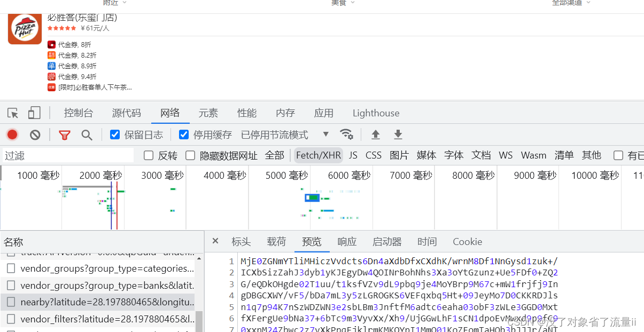The width and height of the screenshot is (644, 332).
Task: Import HAR file with upload arrow
Action: (376, 135)
